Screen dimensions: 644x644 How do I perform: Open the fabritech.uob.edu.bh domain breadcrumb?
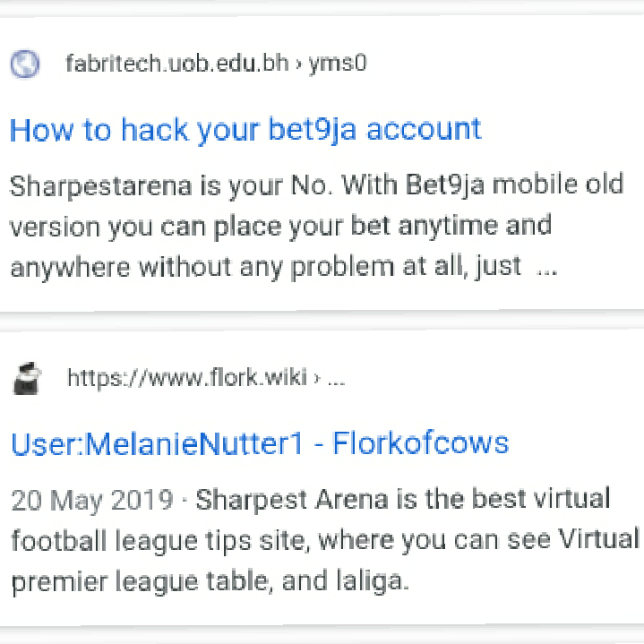pos(177,64)
